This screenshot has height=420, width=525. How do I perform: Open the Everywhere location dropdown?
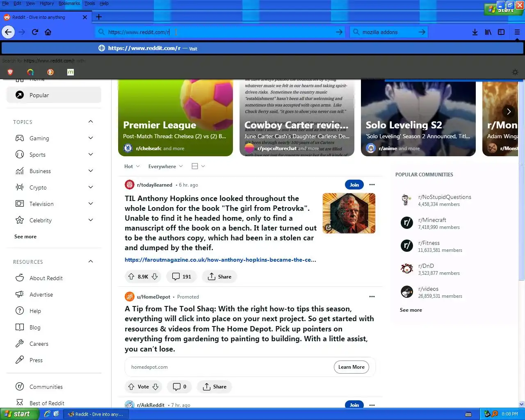tap(165, 167)
